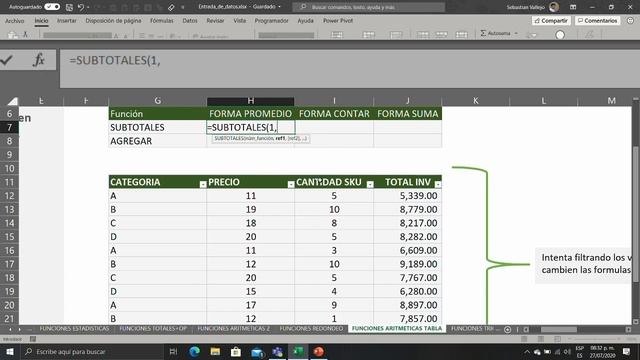The image size is (640, 360).
Task: Switch to the Insertar ribbon tab
Action: coord(67,20)
